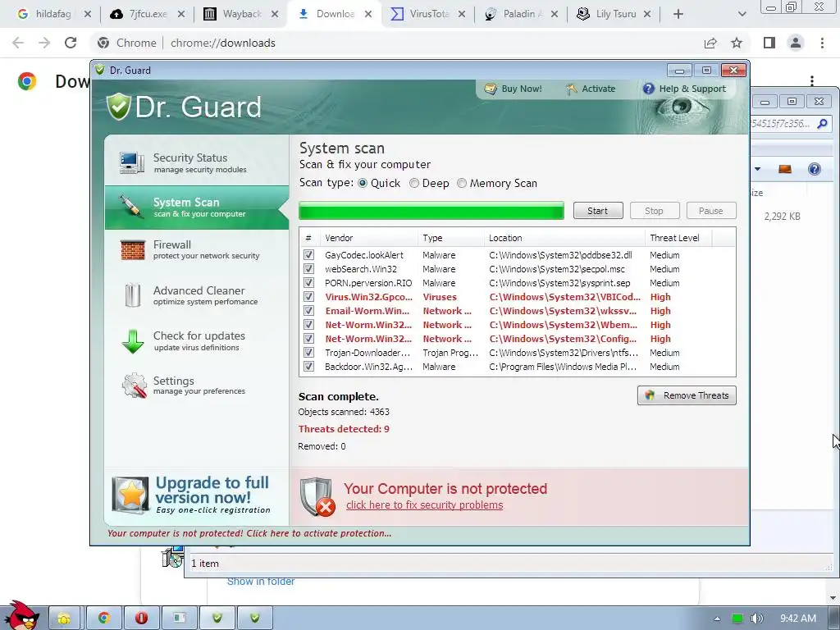
Task: Open Chrome side panel icon
Action: coord(769,43)
